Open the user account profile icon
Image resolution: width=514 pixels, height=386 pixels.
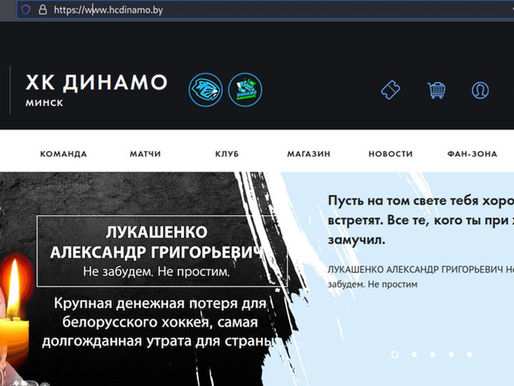(x=480, y=90)
